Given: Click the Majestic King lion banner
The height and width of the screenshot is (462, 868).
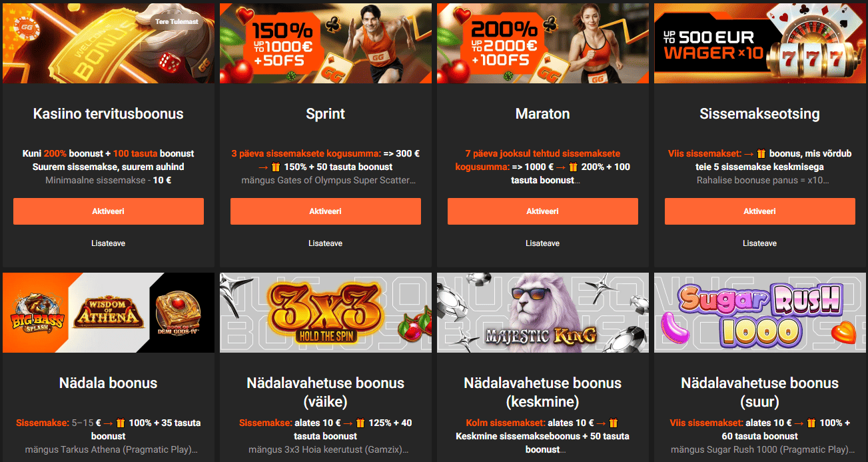Looking at the screenshot, I should click(543, 313).
